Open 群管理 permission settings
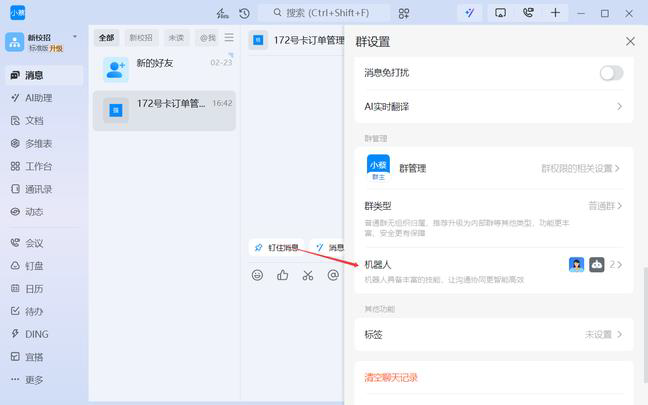The height and width of the screenshot is (405, 648). coord(493,168)
